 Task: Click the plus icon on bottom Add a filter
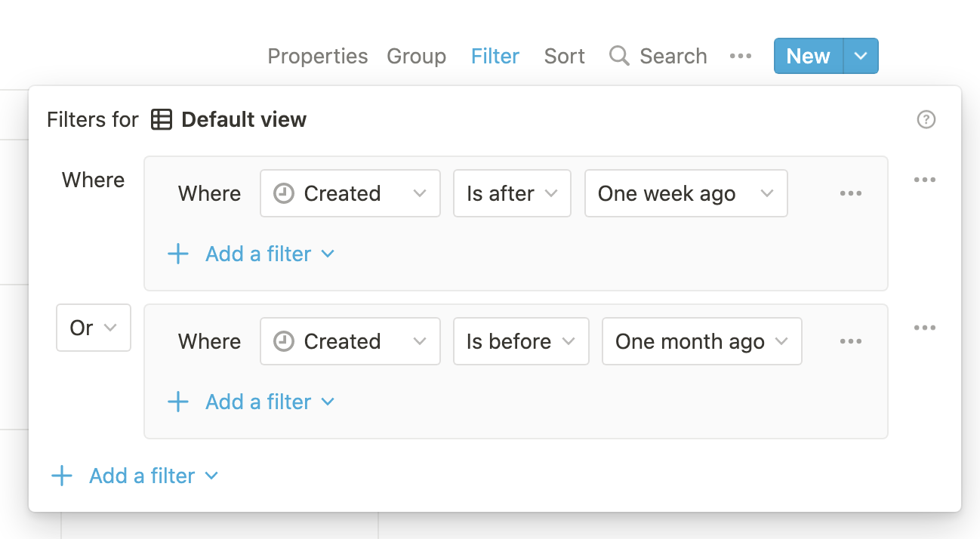pyautogui.click(x=61, y=476)
